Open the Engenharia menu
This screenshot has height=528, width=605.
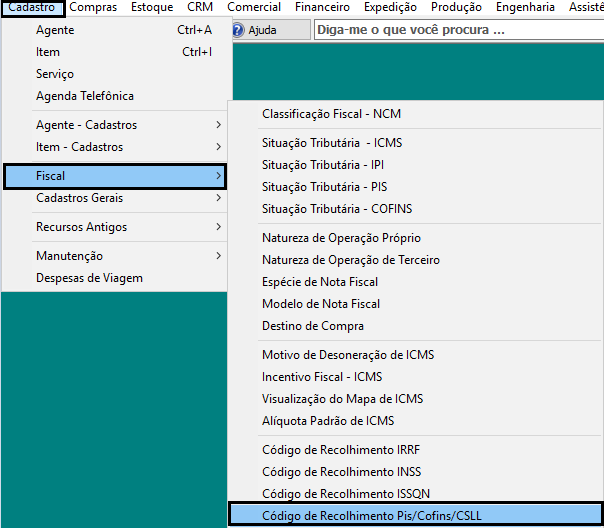click(x=525, y=7)
